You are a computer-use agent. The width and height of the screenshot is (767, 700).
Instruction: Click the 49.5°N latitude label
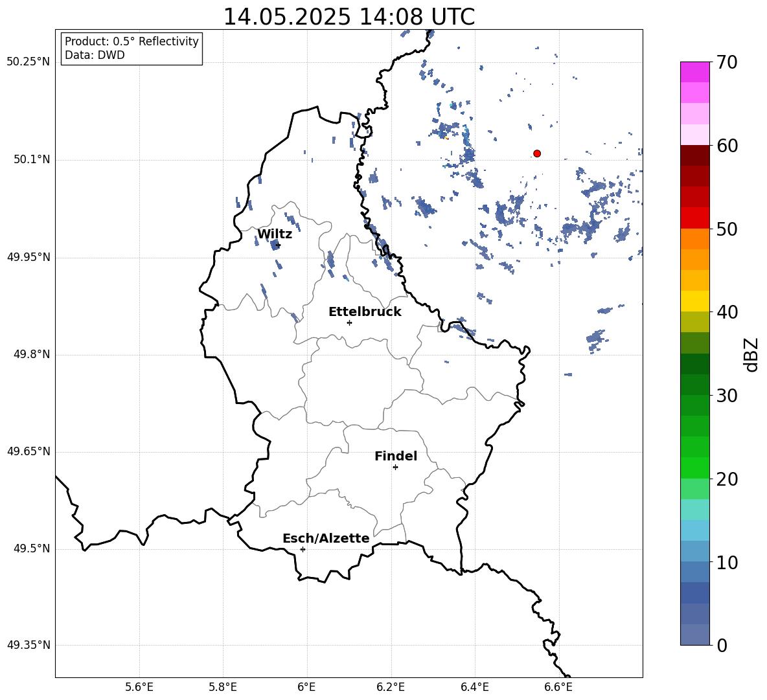tap(32, 548)
